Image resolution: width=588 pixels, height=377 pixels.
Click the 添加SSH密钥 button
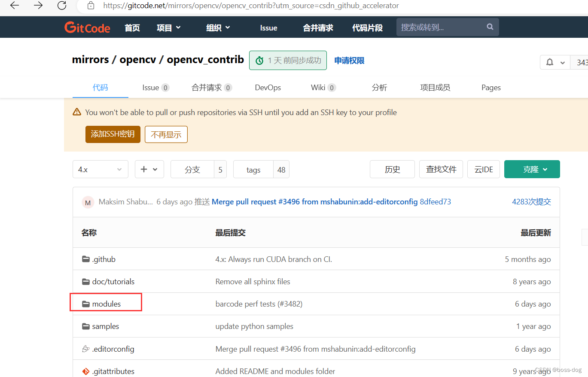tap(113, 134)
